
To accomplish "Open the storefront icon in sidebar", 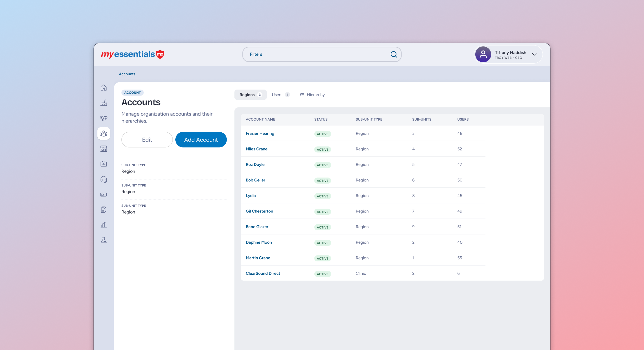I will click(x=103, y=149).
